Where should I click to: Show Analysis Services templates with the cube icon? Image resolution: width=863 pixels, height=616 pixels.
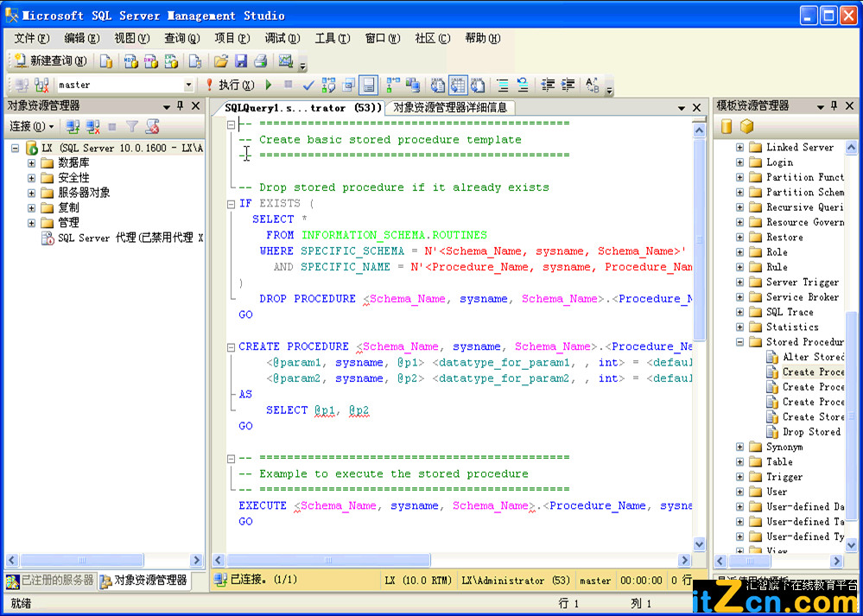pos(746,127)
